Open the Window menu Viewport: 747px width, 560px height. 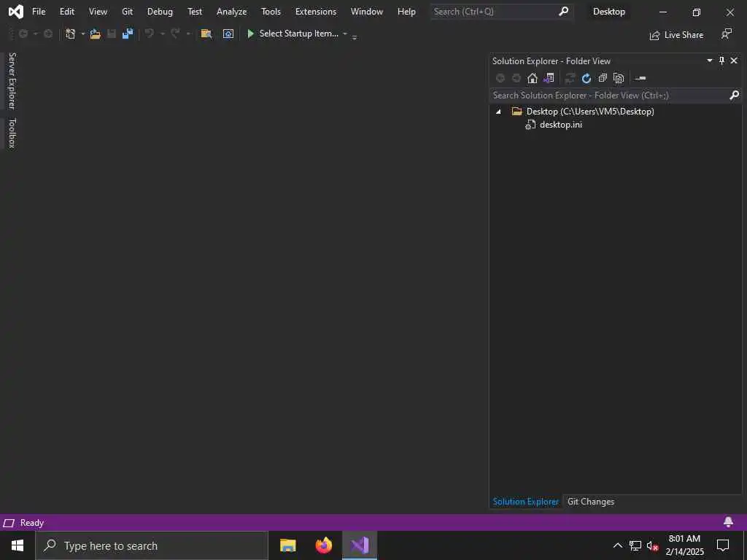click(x=367, y=12)
